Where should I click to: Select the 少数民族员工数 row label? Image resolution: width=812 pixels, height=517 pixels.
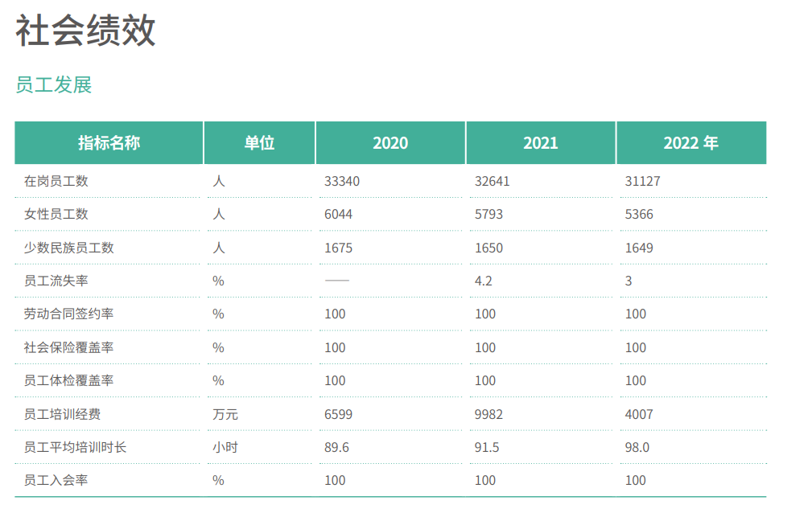pyautogui.click(x=69, y=248)
